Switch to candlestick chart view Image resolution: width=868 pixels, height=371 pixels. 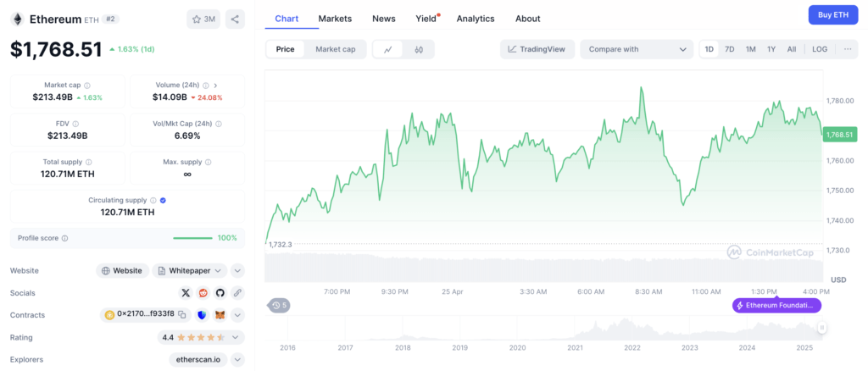point(419,49)
